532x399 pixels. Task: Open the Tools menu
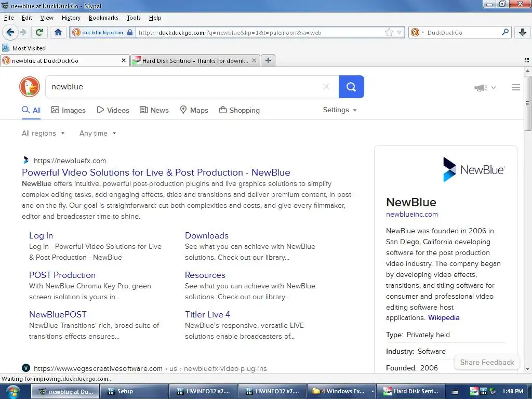pyautogui.click(x=134, y=18)
